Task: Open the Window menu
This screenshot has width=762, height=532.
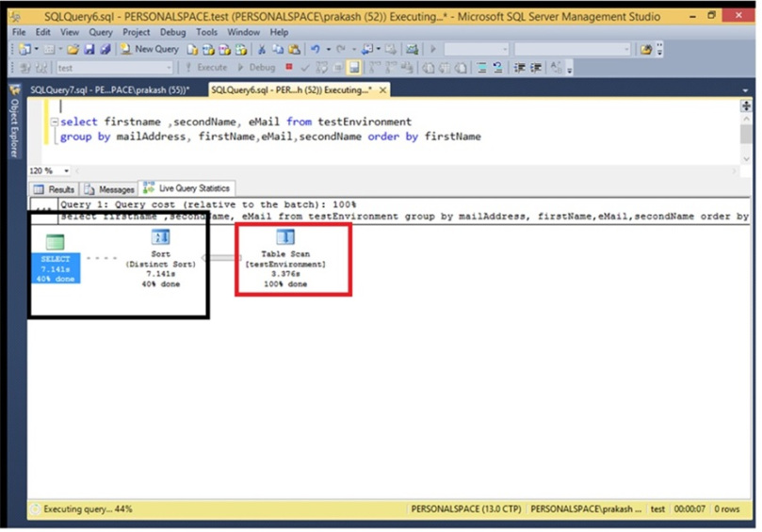Action: click(x=243, y=32)
